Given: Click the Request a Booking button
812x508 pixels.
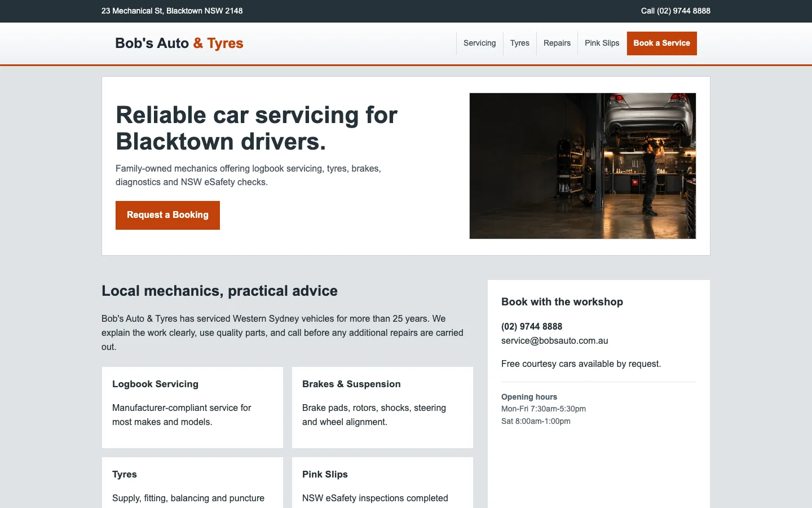Looking at the screenshot, I should pos(167,215).
